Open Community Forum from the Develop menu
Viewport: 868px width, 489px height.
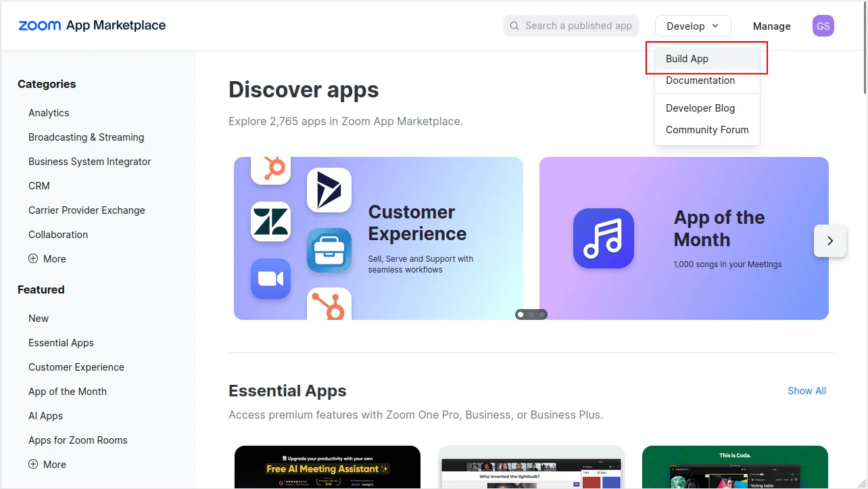click(706, 130)
